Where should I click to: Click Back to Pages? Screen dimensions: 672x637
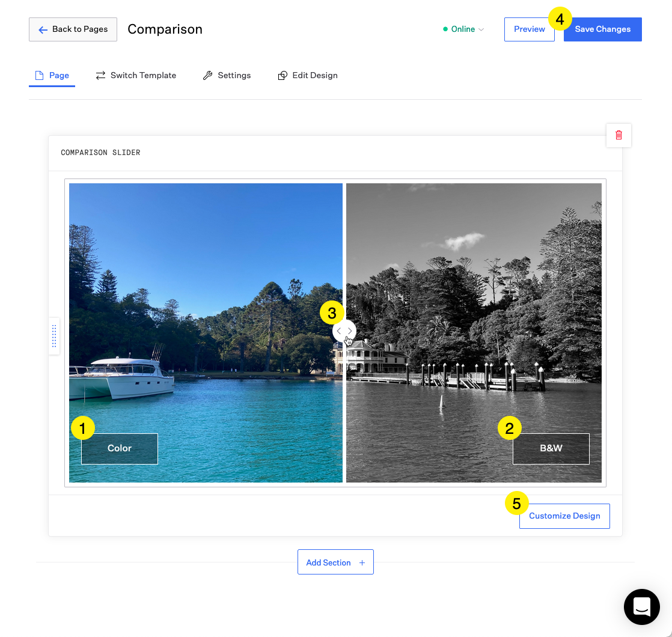73,29
